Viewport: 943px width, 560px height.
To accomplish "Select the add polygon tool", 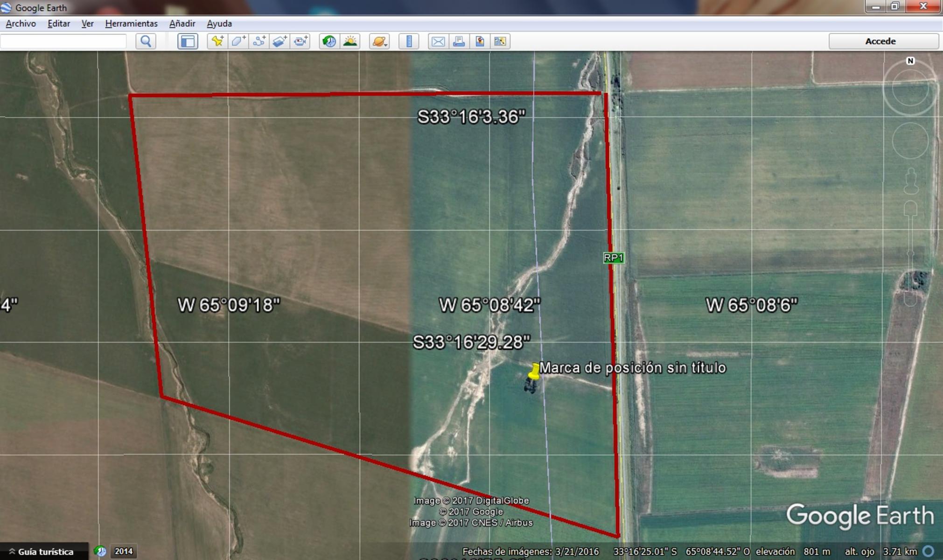I will [238, 41].
